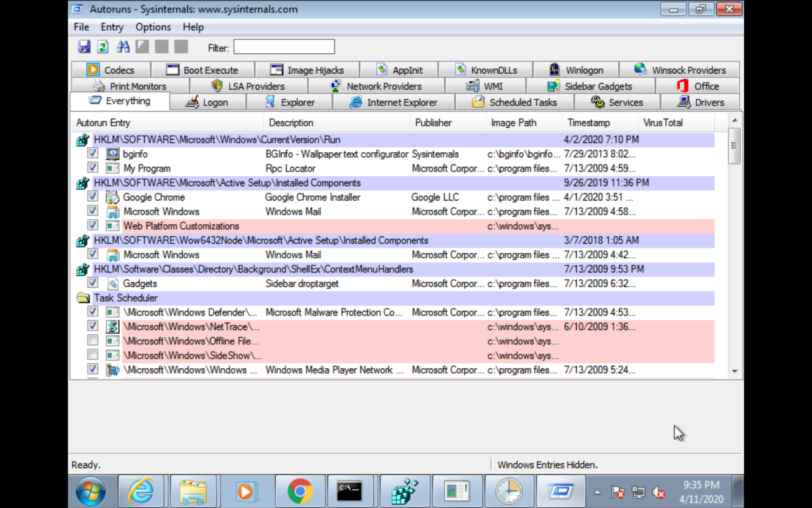Click the Gadgets entry icon
Viewport: 812px width, 508px height.
pyautogui.click(x=112, y=284)
